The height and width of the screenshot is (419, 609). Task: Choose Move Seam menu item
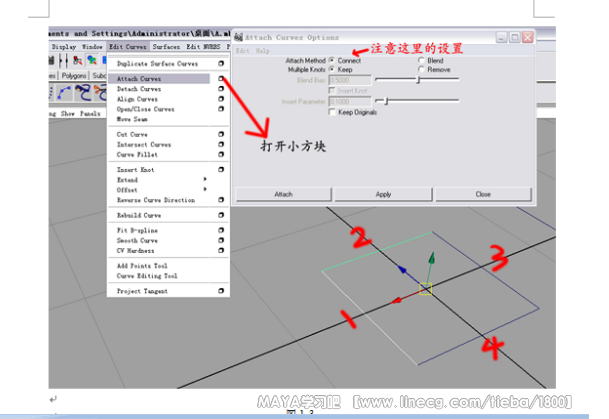(x=132, y=119)
